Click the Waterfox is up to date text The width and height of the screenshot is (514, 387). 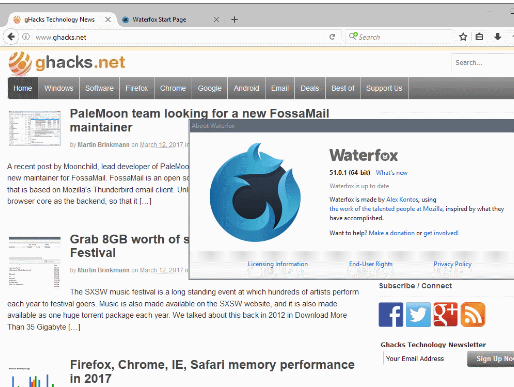pyautogui.click(x=359, y=186)
